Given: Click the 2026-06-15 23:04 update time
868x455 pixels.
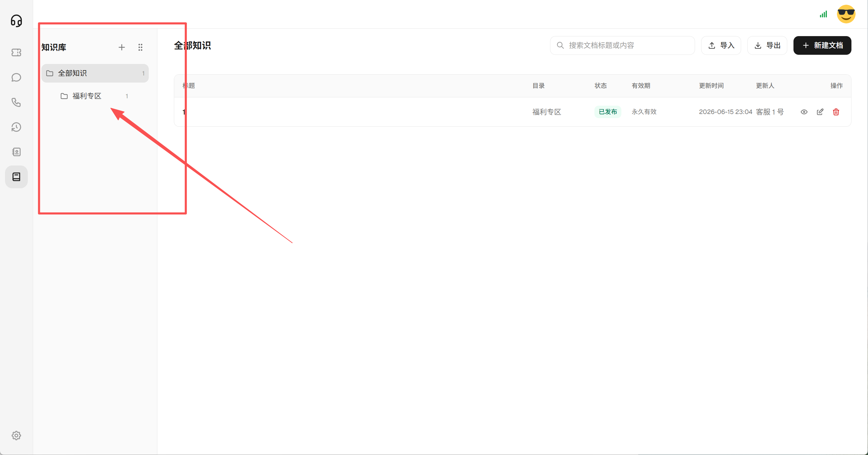Looking at the screenshot, I should click(x=725, y=112).
